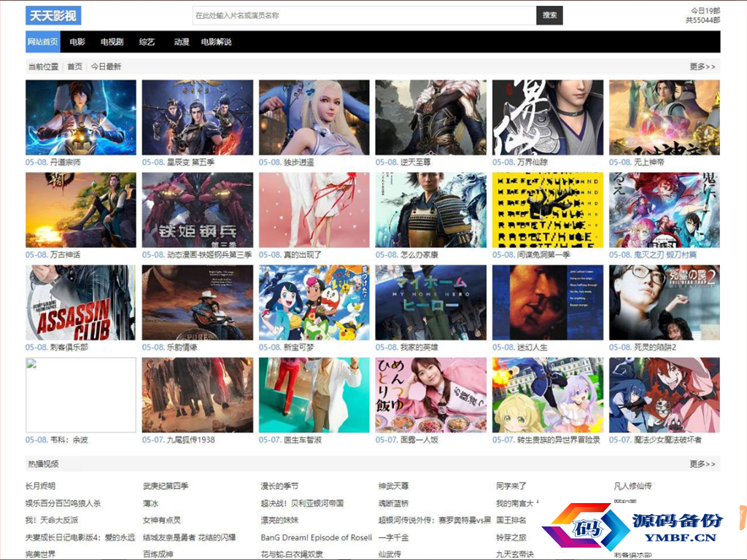Open the 电视剧 navigation tab
The width and height of the screenshot is (747, 560).
[x=112, y=42]
